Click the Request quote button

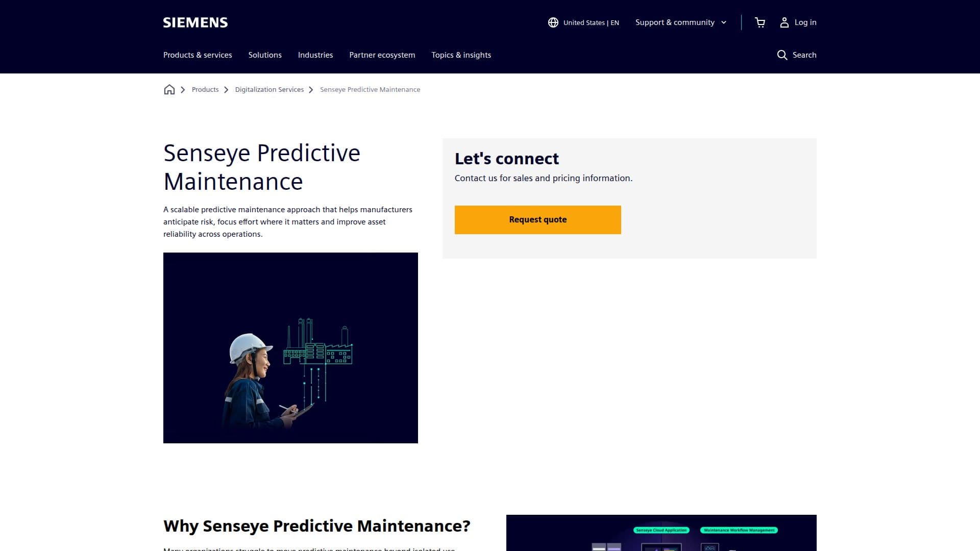point(538,220)
